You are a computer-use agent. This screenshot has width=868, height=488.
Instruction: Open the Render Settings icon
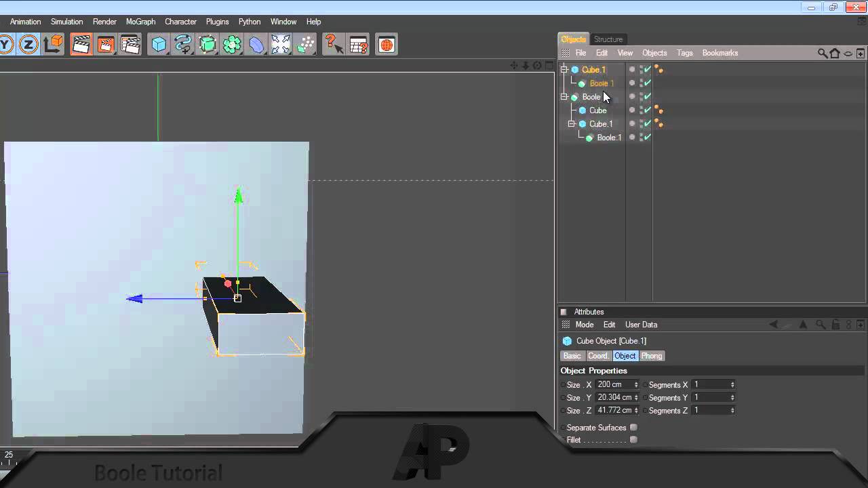coord(130,45)
